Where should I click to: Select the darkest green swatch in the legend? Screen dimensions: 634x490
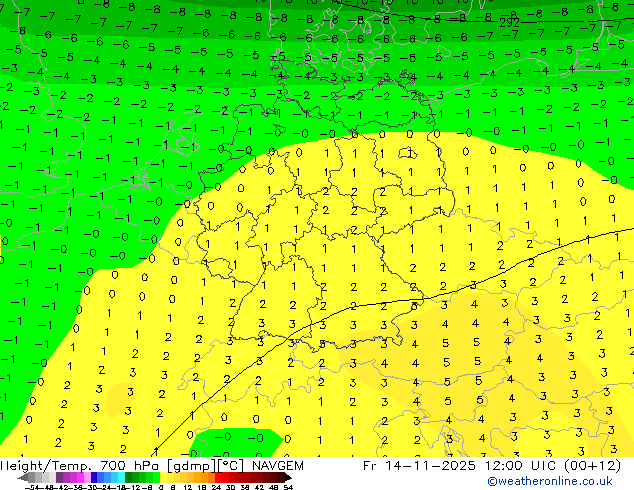tap(129, 477)
